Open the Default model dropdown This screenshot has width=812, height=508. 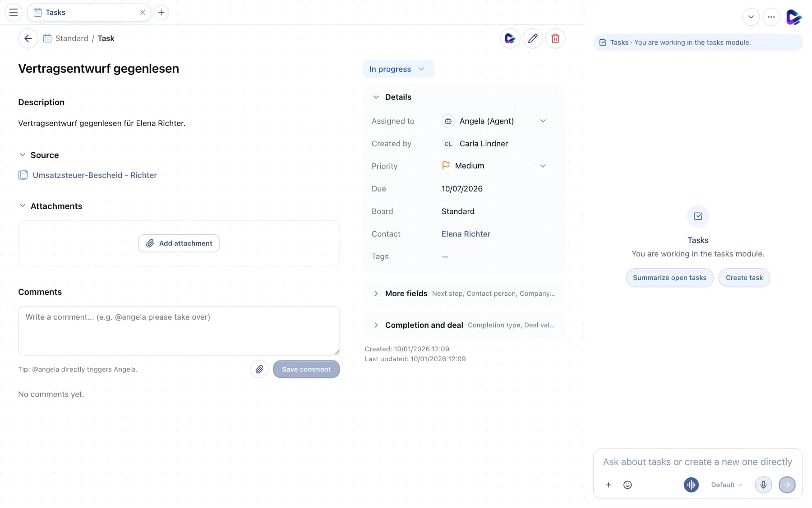click(726, 485)
